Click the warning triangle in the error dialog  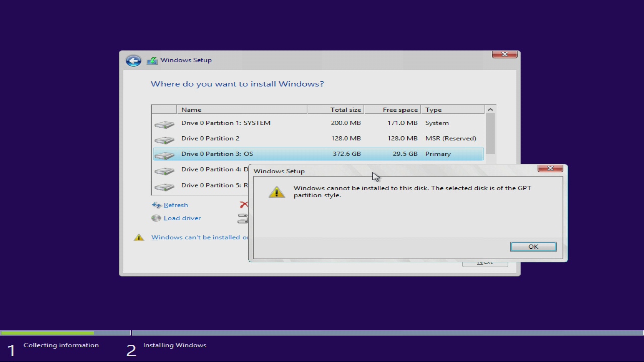[x=277, y=192]
